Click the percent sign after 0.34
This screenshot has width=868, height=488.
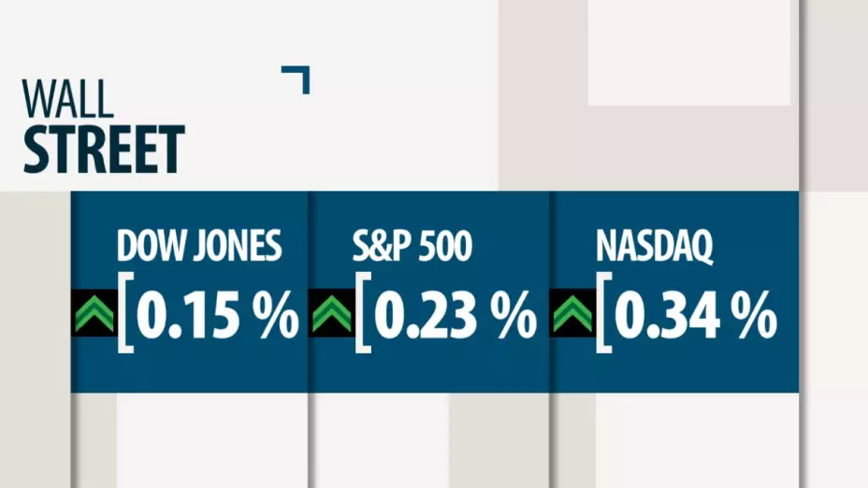(x=756, y=315)
